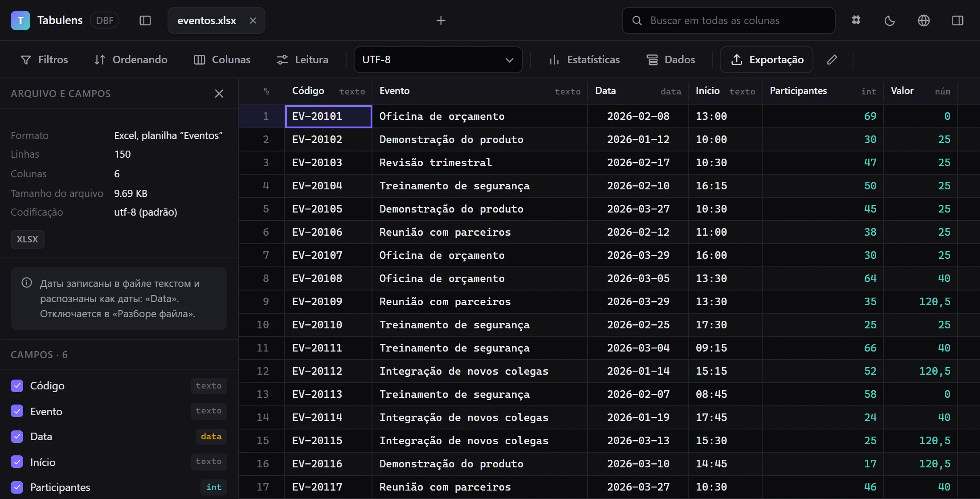Select cell EV-20101
This screenshot has width=980, height=499.
(329, 117)
